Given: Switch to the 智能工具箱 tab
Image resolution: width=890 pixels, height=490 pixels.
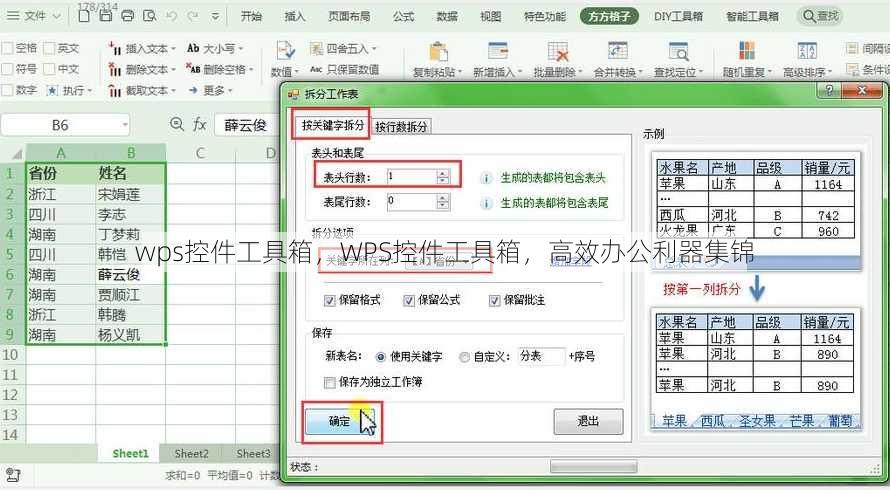Looking at the screenshot, I should 753,16.
